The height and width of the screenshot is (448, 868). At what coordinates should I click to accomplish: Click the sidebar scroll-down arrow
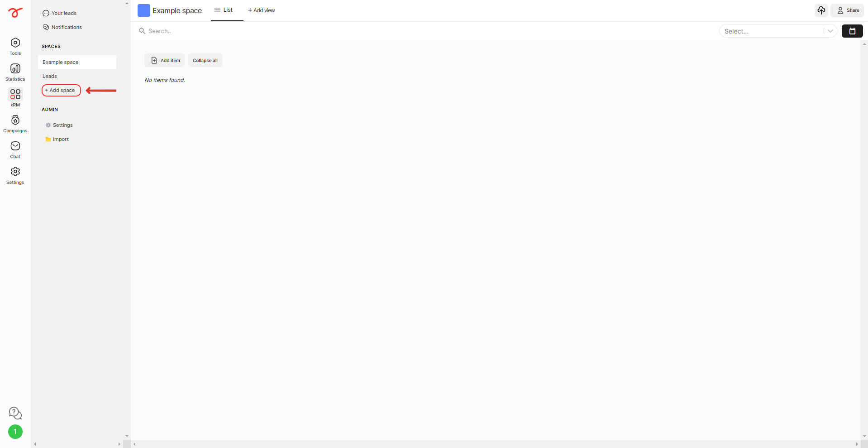127,436
